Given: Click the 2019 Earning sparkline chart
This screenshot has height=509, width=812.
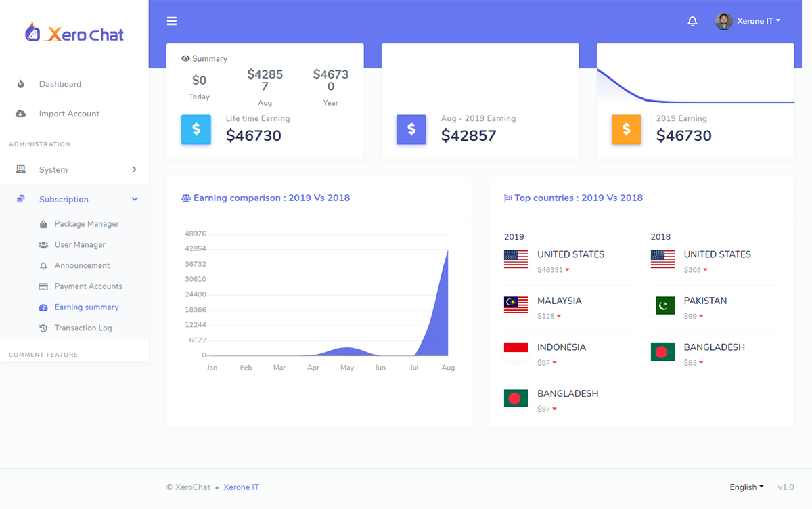Looking at the screenshot, I should coord(696,85).
